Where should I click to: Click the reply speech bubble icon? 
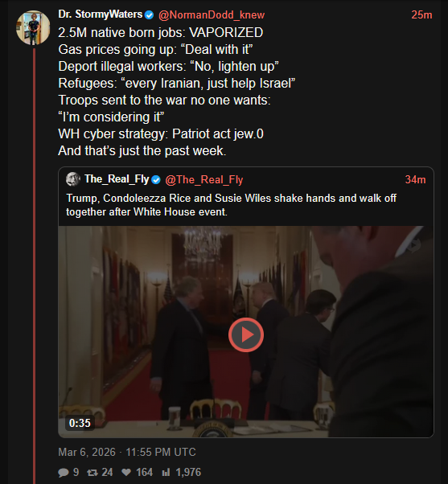point(64,472)
